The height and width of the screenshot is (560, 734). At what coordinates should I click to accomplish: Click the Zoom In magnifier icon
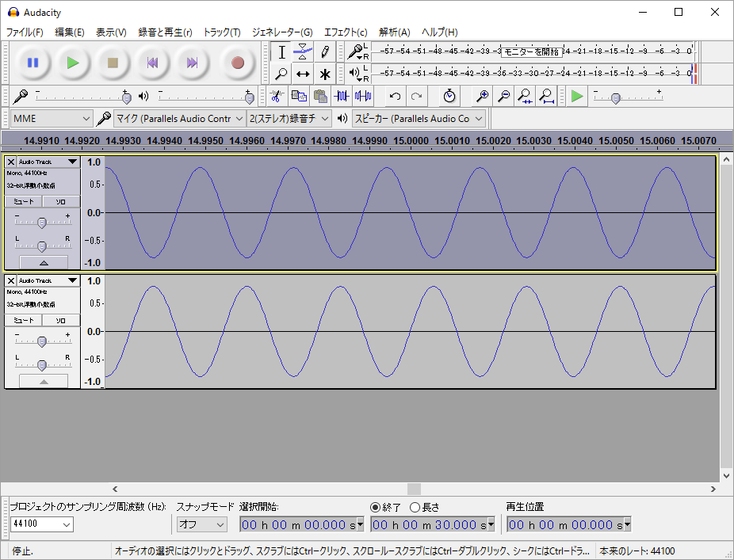[x=482, y=97]
